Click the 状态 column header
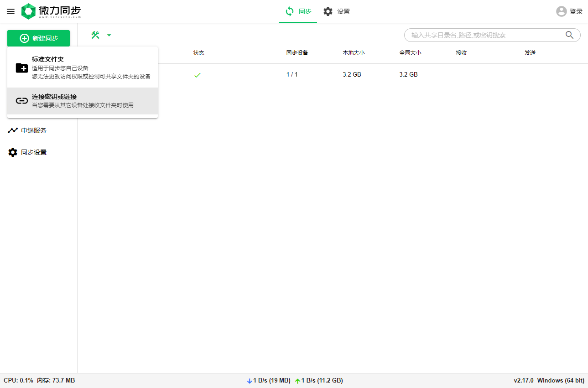The image size is (588, 388). pyautogui.click(x=199, y=53)
